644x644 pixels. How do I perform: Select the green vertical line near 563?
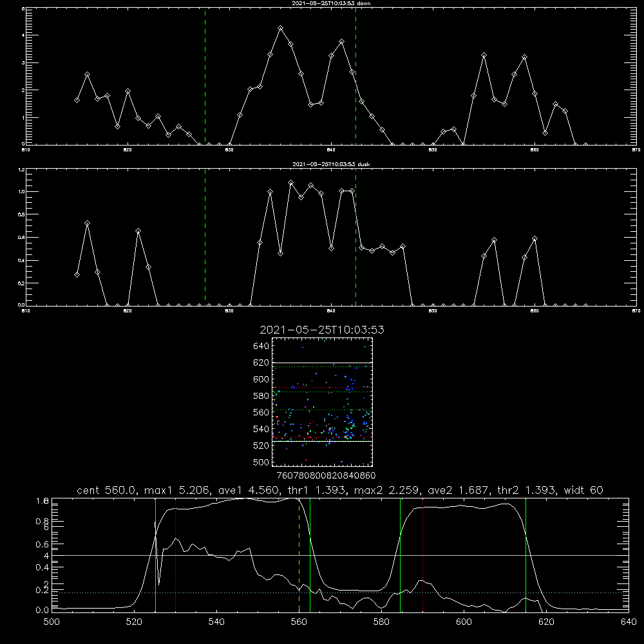coord(310,555)
